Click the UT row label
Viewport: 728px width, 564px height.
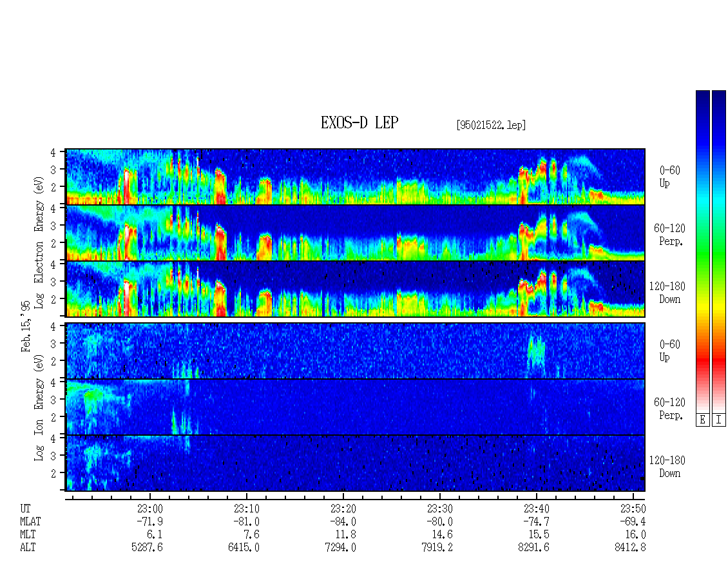[x=26, y=509]
